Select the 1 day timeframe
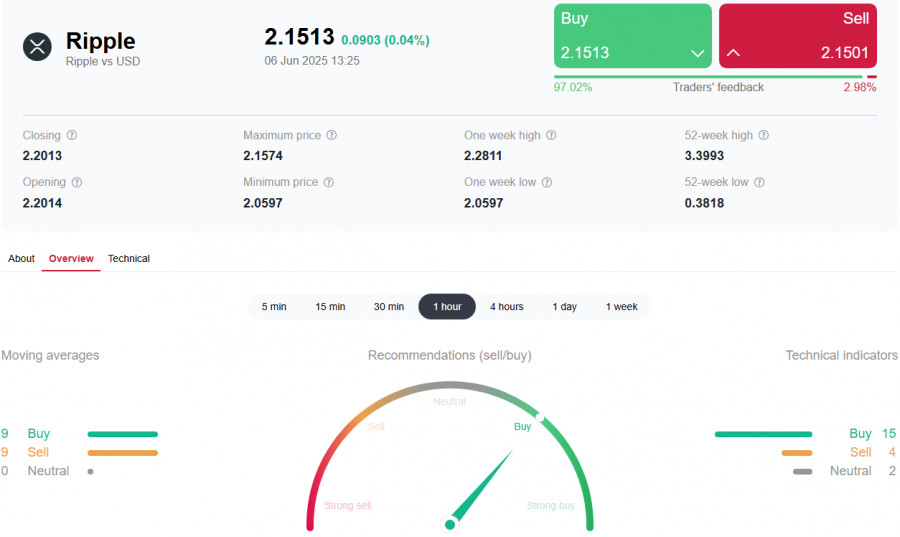Image resolution: width=900 pixels, height=537 pixels. 564,307
